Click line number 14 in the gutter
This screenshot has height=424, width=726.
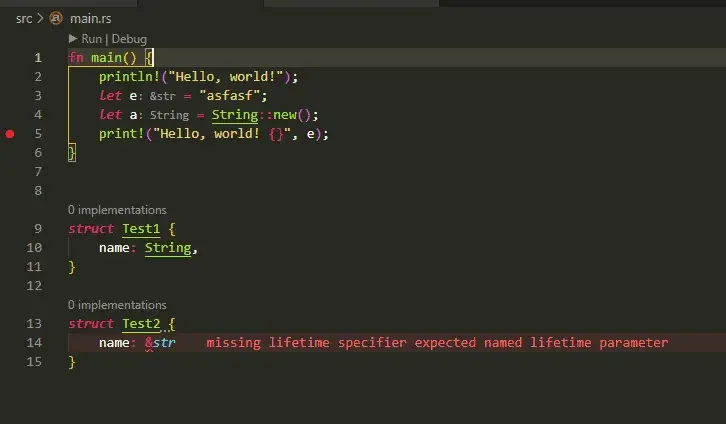point(34,343)
